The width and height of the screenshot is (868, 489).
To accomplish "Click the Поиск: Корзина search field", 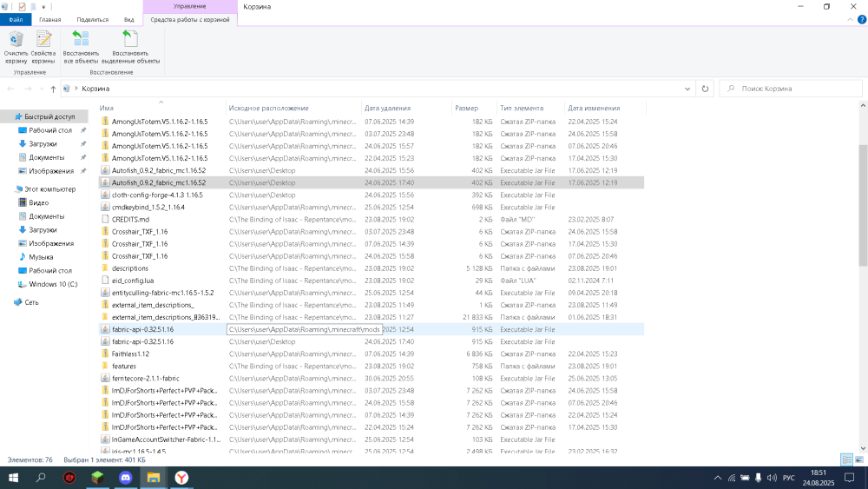I will [791, 89].
